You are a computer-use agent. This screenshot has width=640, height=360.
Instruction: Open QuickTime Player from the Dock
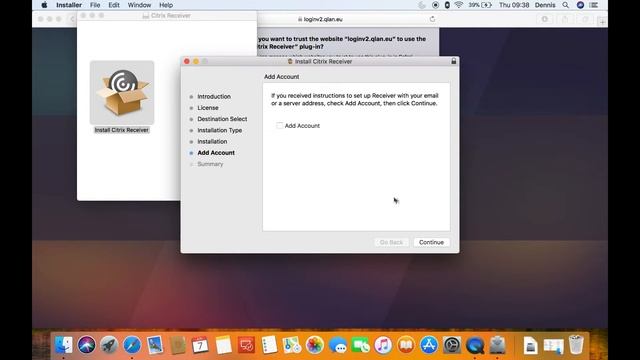(475, 345)
